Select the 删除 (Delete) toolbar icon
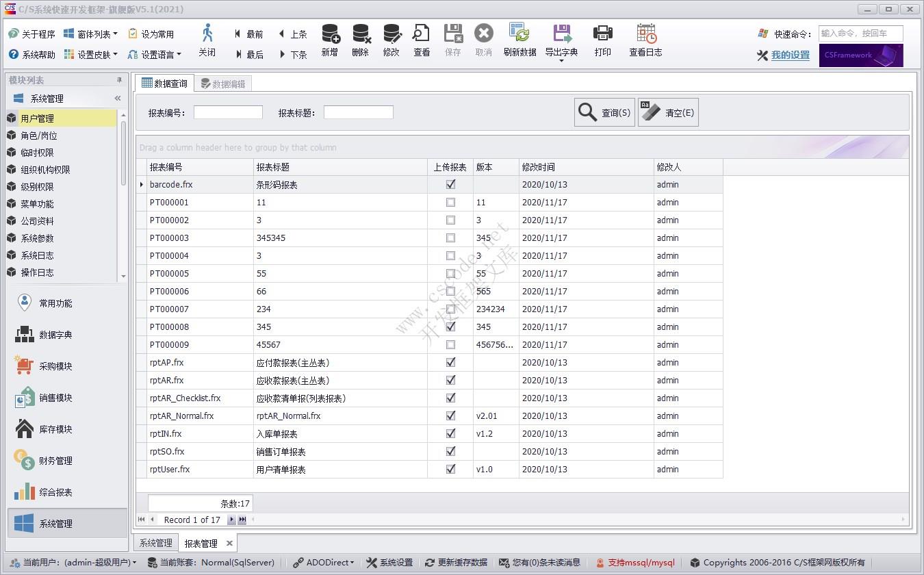924x575 pixels. coord(360,40)
